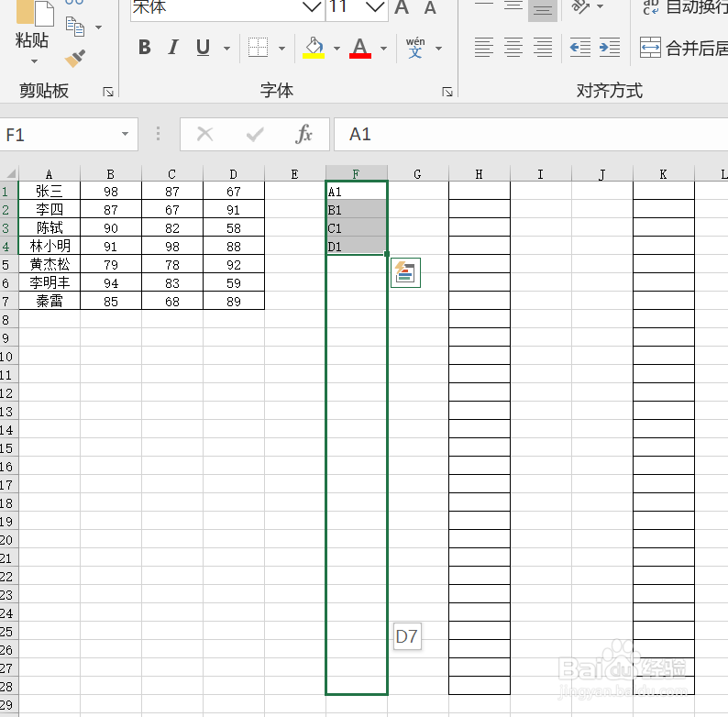Click text orientation icon
Screen dimensions: 728x717
[580, 7]
